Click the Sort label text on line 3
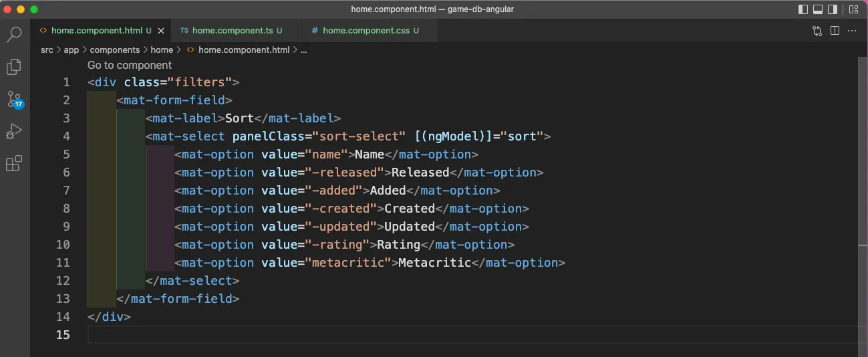The height and width of the screenshot is (357, 868). point(239,118)
